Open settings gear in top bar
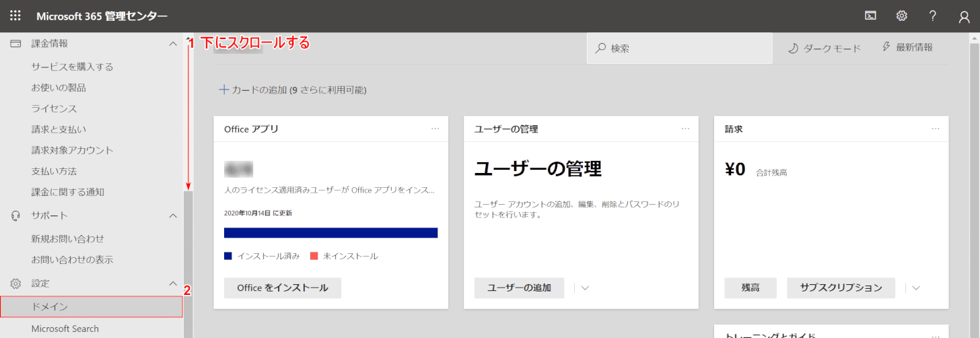 [x=902, y=16]
